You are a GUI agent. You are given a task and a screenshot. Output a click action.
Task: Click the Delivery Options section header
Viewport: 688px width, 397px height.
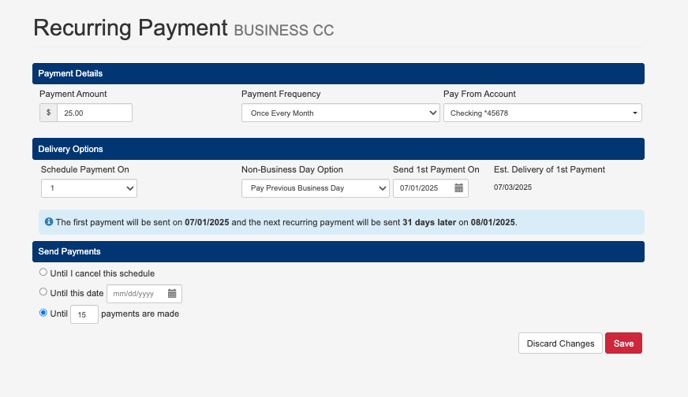pos(338,149)
